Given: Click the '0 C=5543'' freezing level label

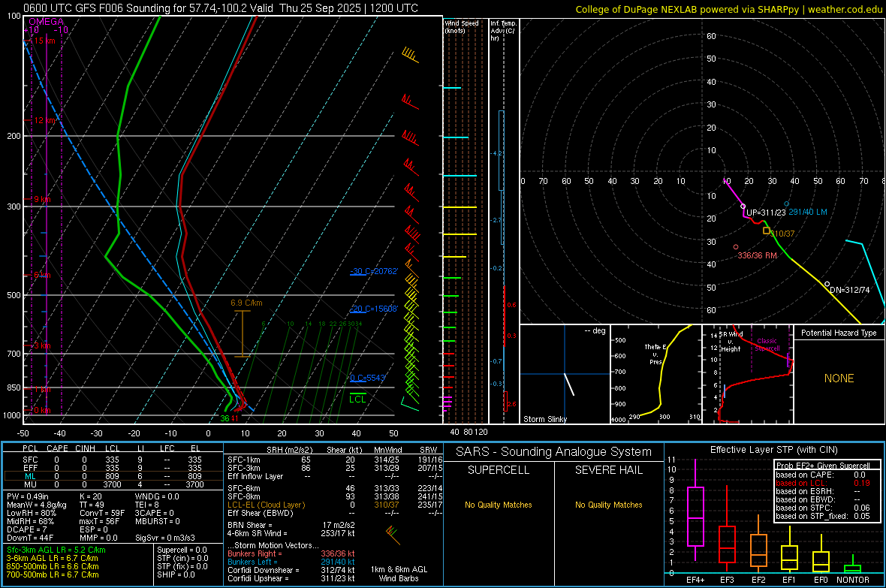Looking at the screenshot, I should tap(368, 378).
